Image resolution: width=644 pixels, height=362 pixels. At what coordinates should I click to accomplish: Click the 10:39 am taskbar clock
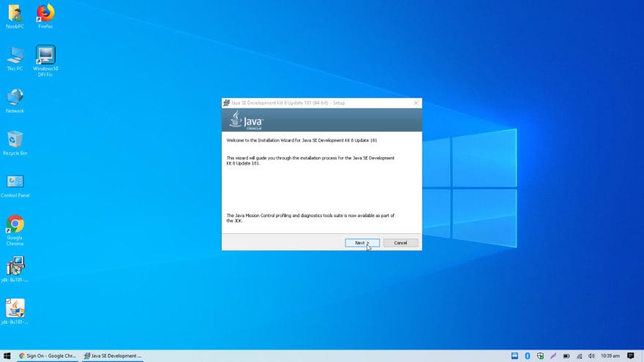(610, 356)
